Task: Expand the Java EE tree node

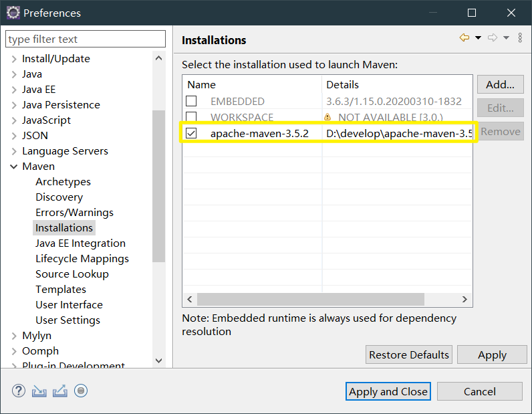Action: tap(14, 90)
